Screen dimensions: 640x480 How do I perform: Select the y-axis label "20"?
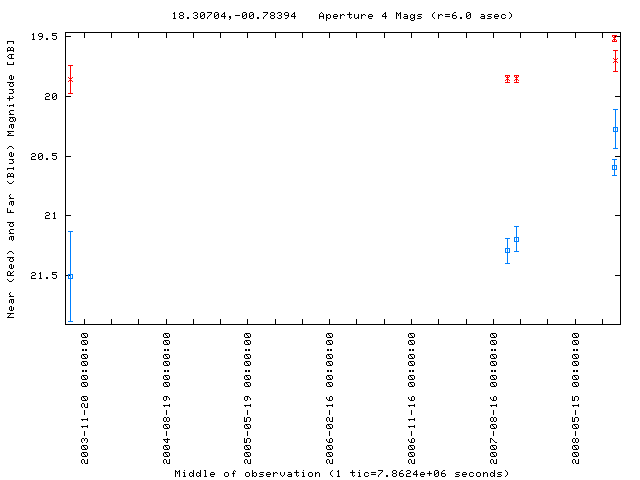(51, 97)
